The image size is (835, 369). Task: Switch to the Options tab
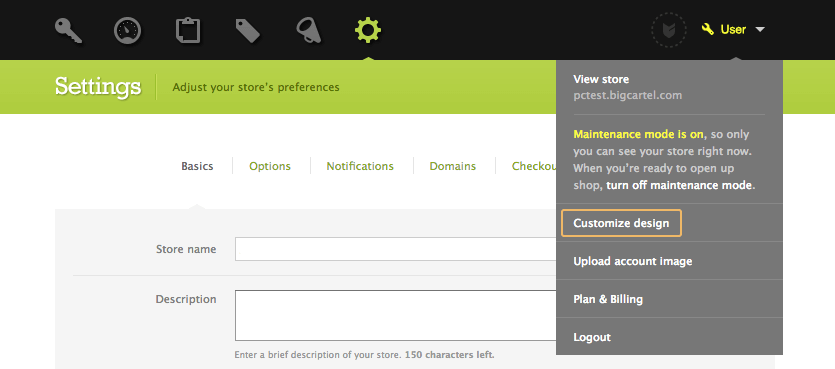click(270, 166)
